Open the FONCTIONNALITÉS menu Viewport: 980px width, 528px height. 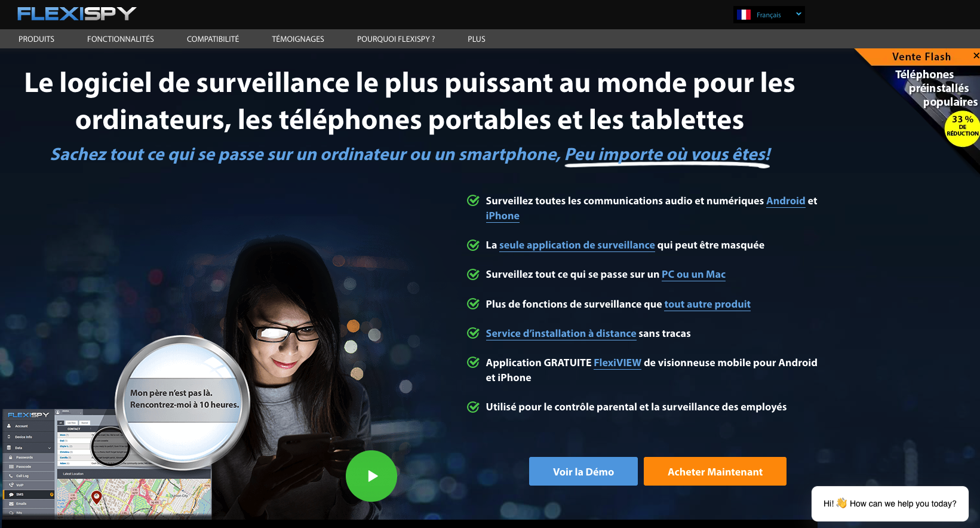coord(121,39)
